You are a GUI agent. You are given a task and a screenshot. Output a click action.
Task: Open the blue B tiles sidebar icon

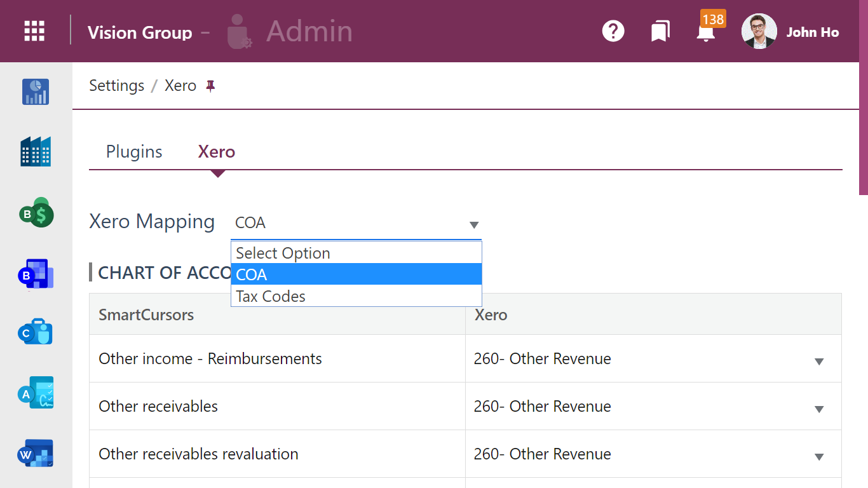pos(36,274)
